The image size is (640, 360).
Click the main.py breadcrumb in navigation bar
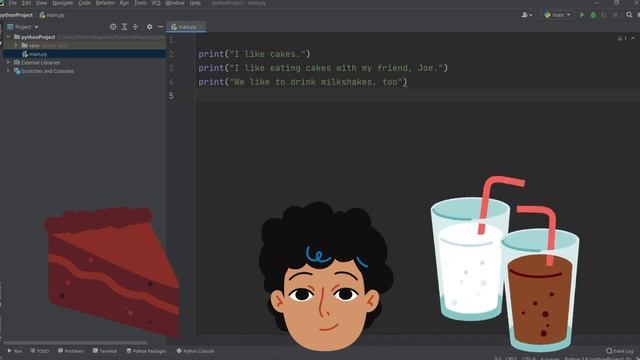coord(52,15)
